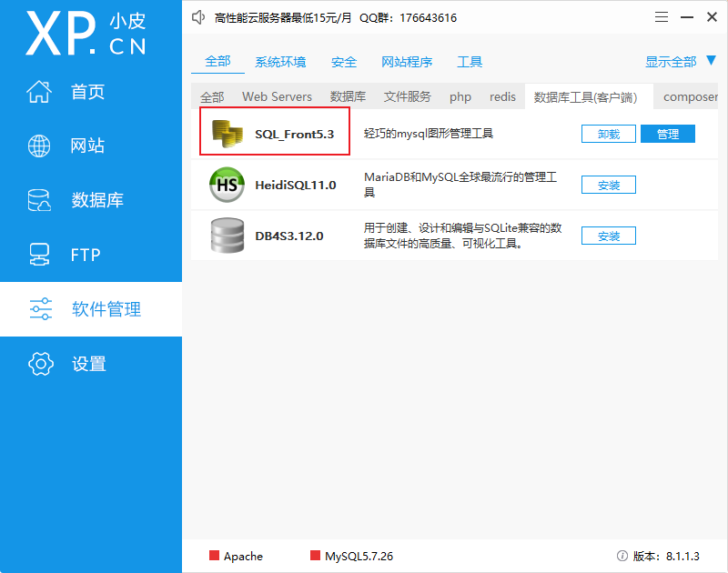
Task: Click 管理 button for SQL_Front5.3
Action: [668, 134]
